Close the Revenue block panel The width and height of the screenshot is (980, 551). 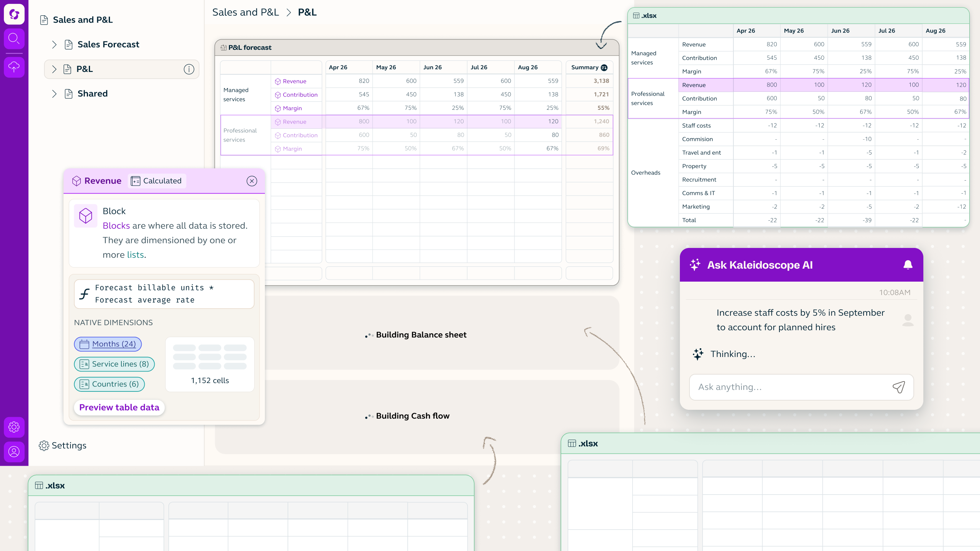(252, 181)
